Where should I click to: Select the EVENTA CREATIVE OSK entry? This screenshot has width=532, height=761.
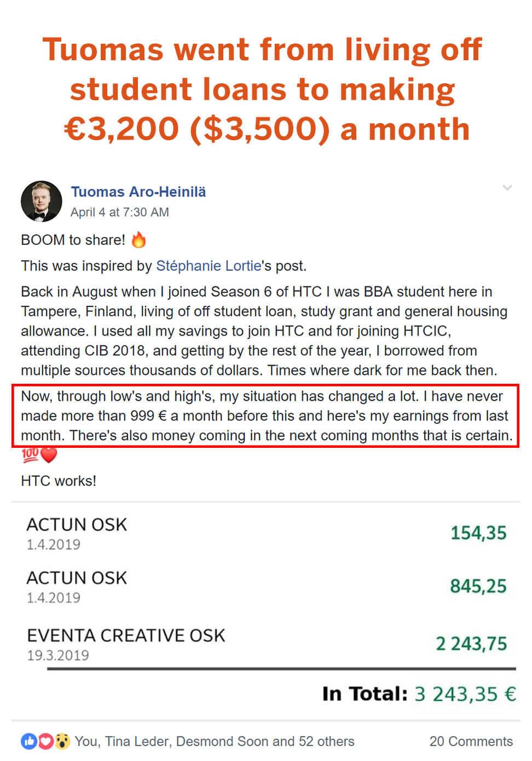[x=266, y=644]
